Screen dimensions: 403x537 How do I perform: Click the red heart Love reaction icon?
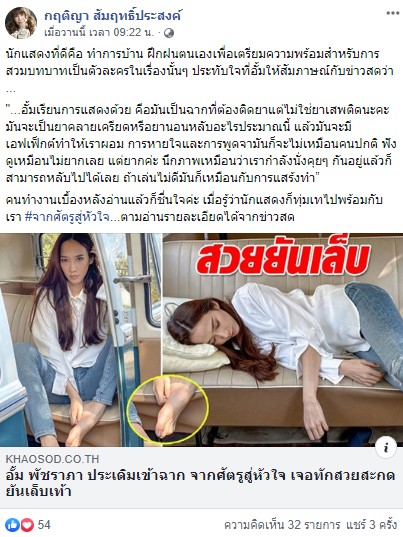[27, 525]
